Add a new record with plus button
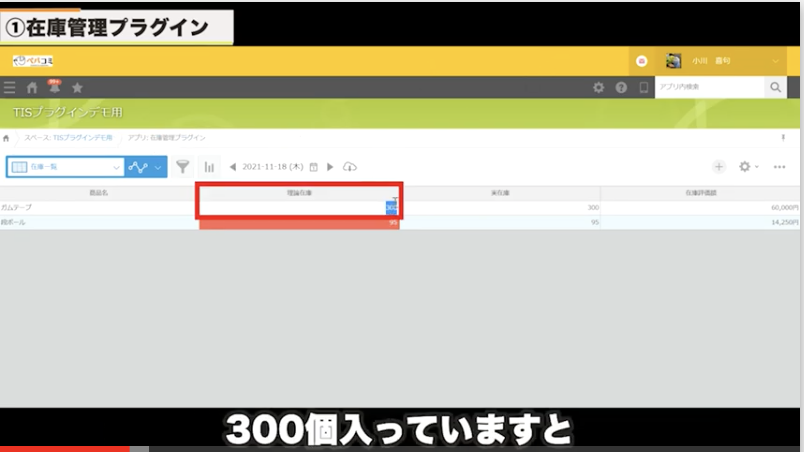 [x=718, y=167]
